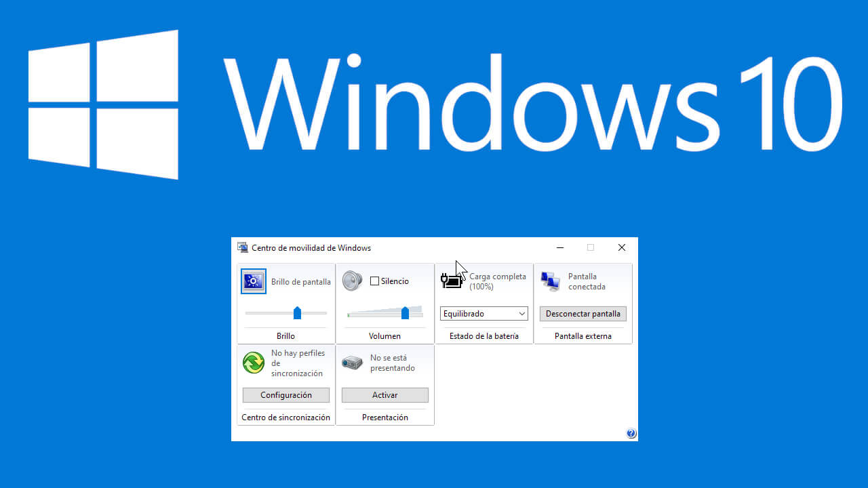The width and height of the screenshot is (868, 488).
Task: Click the Activar presentation button
Action: 385,395
